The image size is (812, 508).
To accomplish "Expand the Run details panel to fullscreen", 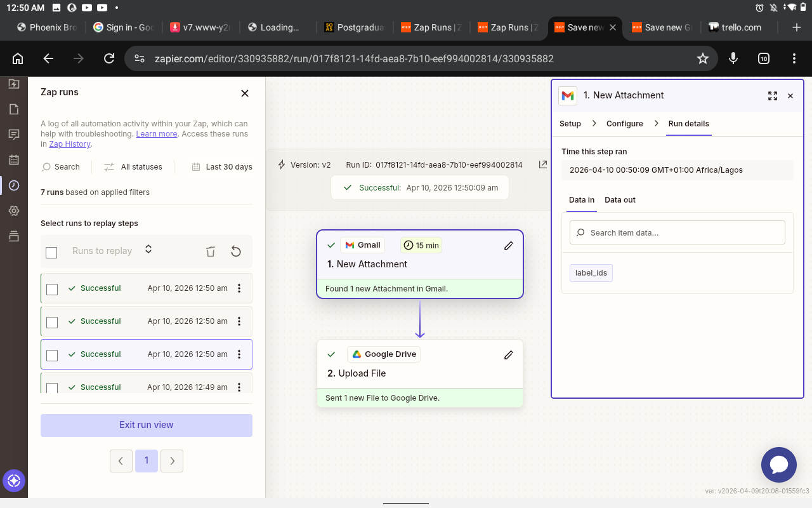I will (x=772, y=95).
